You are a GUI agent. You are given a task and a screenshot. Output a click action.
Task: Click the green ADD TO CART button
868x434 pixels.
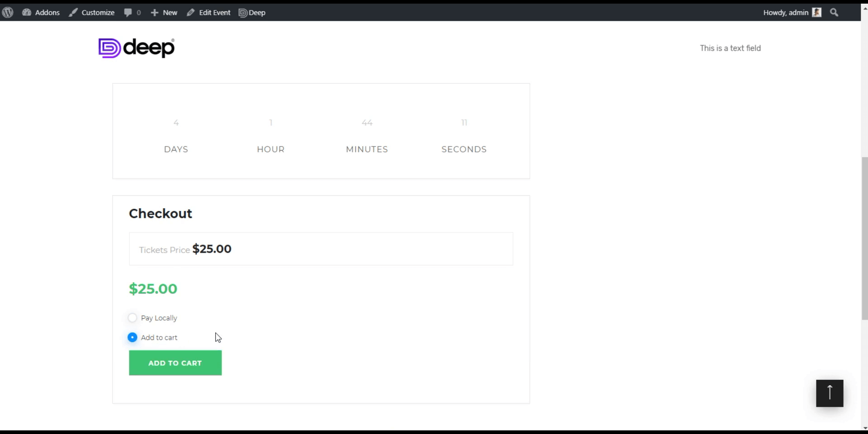click(x=175, y=363)
